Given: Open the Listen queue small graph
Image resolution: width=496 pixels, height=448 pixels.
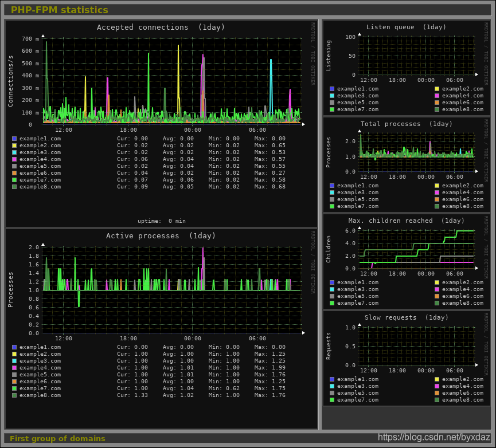Looking at the screenshot, I should [407, 67].
